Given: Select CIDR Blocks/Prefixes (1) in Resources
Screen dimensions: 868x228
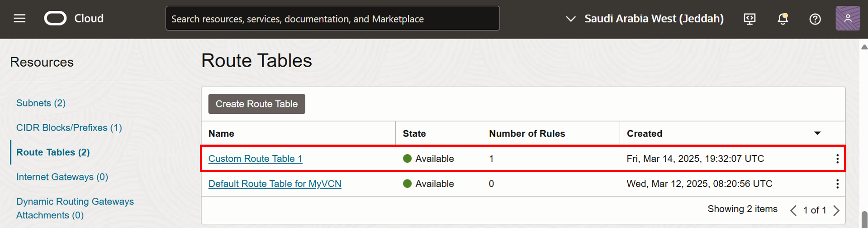Looking at the screenshot, I should coord(69,128).
